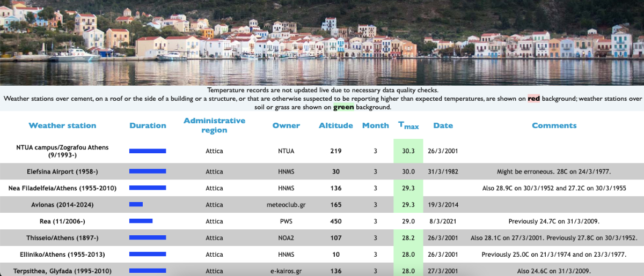The image size is (644, 276).
Task: Click date 19/3/2014
Action: tap(443, 205)
